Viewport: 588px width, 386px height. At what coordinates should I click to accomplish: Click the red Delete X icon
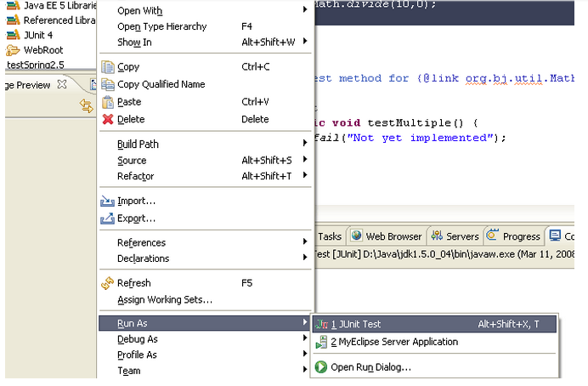tap(108, 120)
